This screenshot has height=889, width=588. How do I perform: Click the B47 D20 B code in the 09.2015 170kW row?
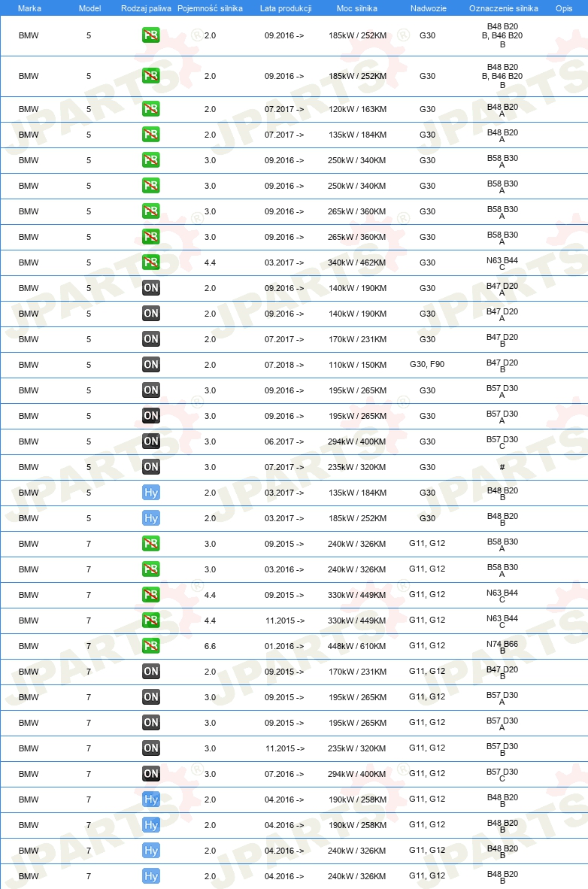502,672
